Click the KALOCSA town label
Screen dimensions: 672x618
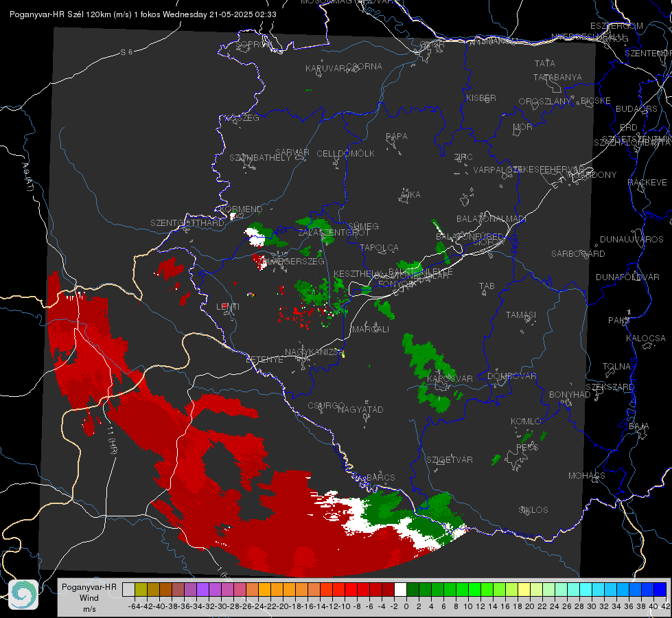tap(645, 339)
